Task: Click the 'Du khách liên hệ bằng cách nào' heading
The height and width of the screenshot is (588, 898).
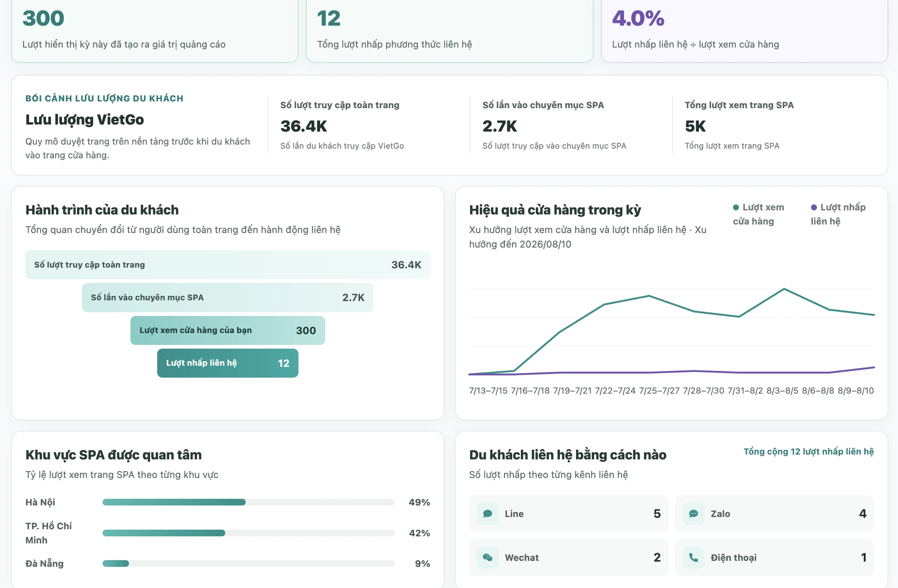Action: pyautogui.click(x=568, y=455)
